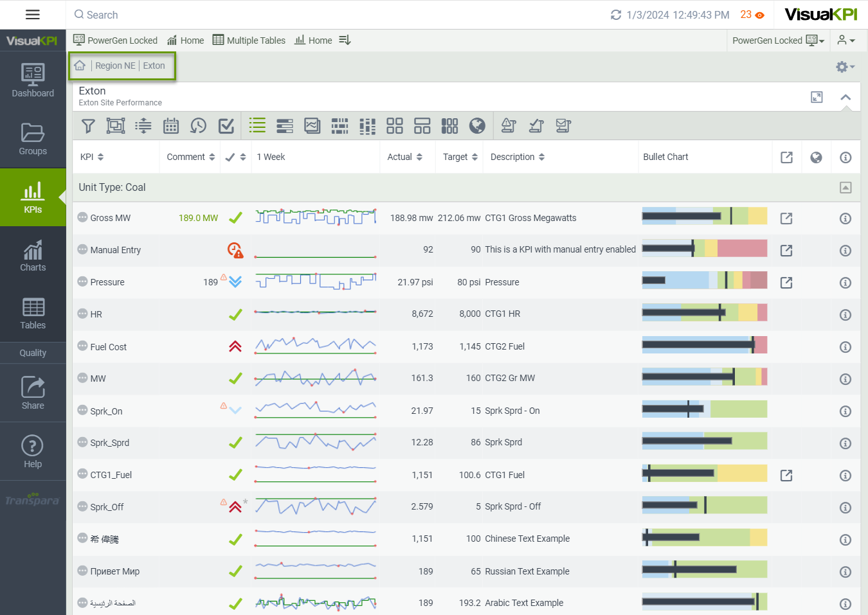Open the user account dropdown
Image resolution: width=868 pixels, height=615 pixels.
pyautogui.click(x=846, y=40)
